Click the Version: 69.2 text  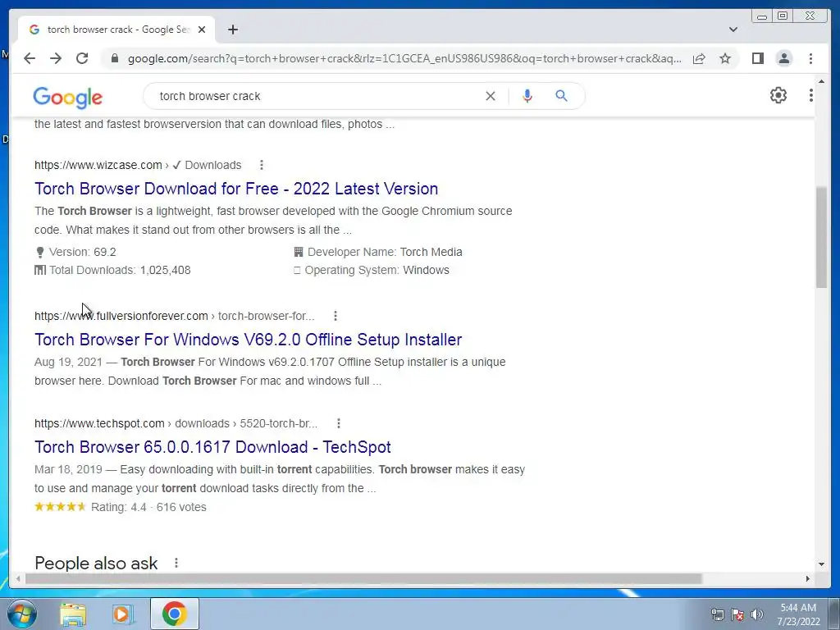83,253
